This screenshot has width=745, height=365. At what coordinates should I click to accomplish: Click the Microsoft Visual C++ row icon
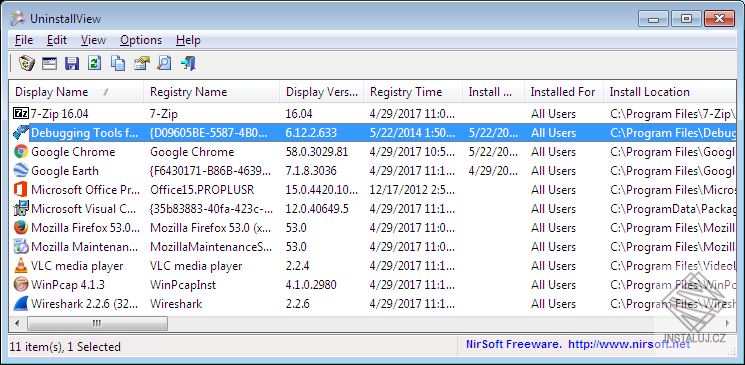coord(21,209)
